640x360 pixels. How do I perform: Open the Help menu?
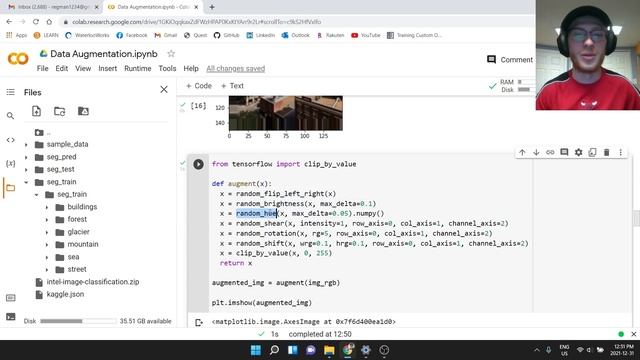[191, 69]
